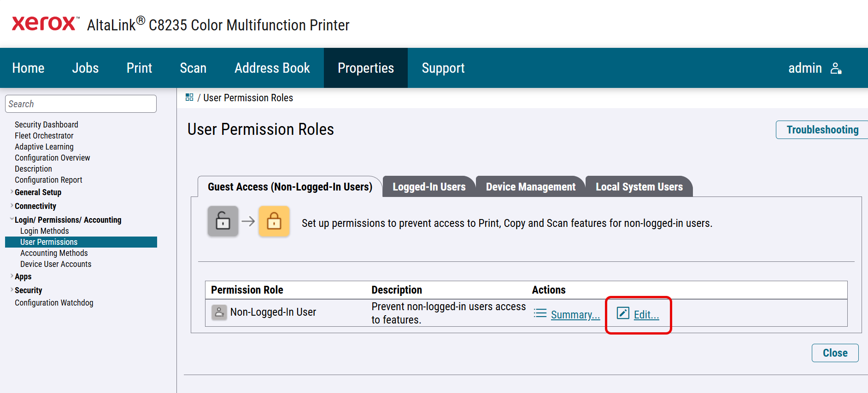The width and height of the screenshot is (868, 393).
Task: Select the Local System Users tab
Action: coord(639,187)
